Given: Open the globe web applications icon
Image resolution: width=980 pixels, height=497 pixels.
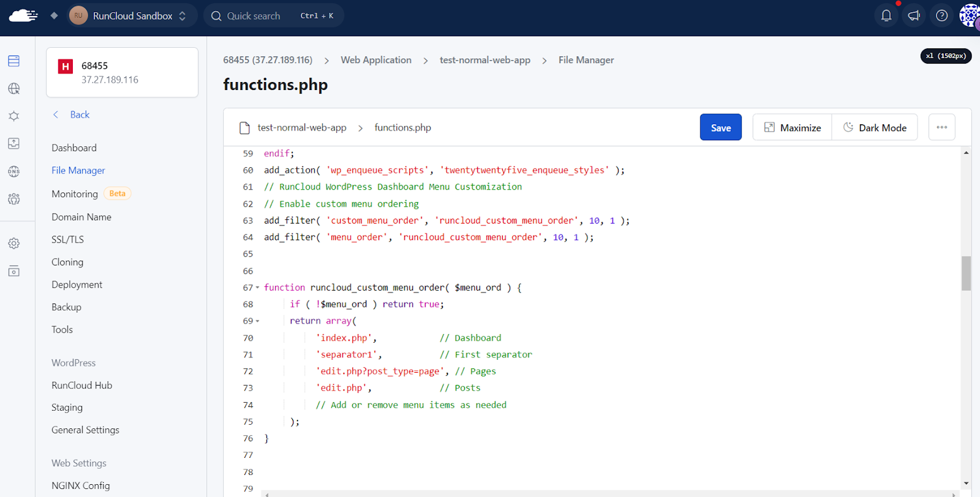Looking at the screenshot, I should (14, 89).
